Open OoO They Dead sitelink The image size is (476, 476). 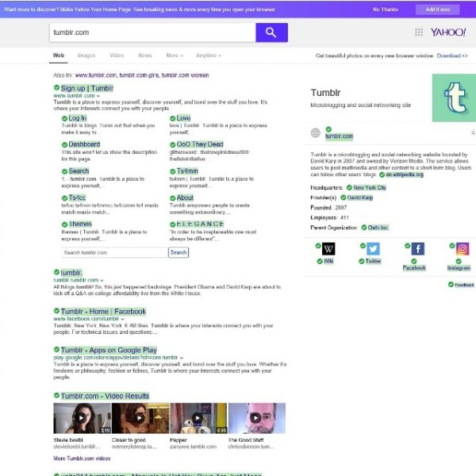pos(200,144)
